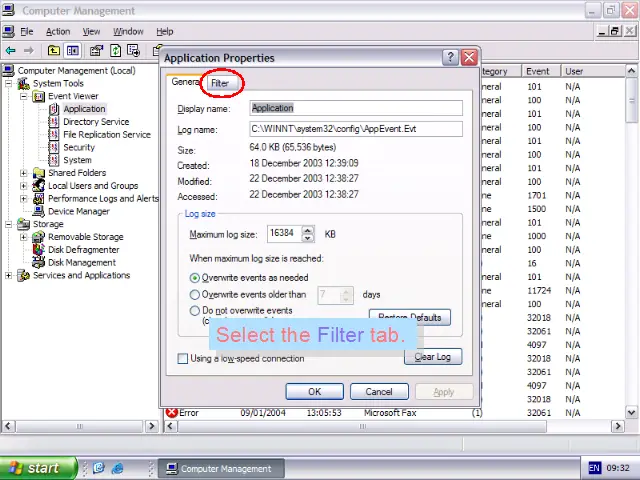Viewport: 640px width, 480px height.
Task: Click the Start button on taskbar
Action: pos(38,468)
